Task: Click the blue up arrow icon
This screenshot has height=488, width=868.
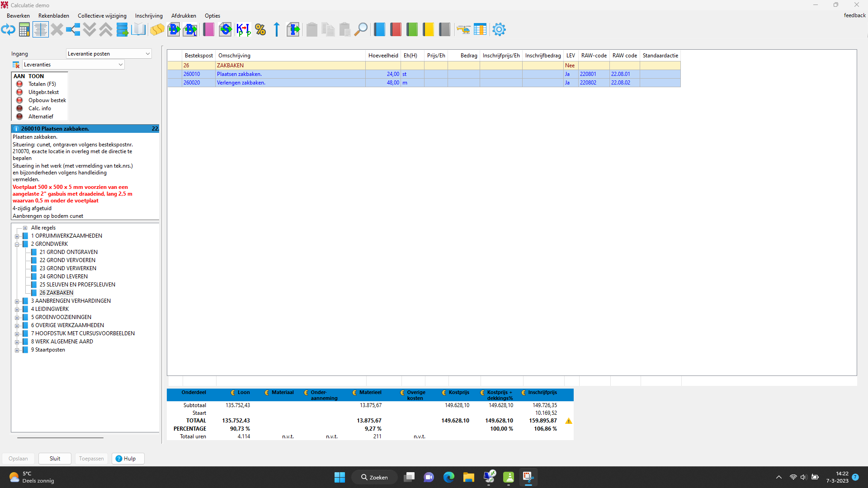Action: pos(277,30)
